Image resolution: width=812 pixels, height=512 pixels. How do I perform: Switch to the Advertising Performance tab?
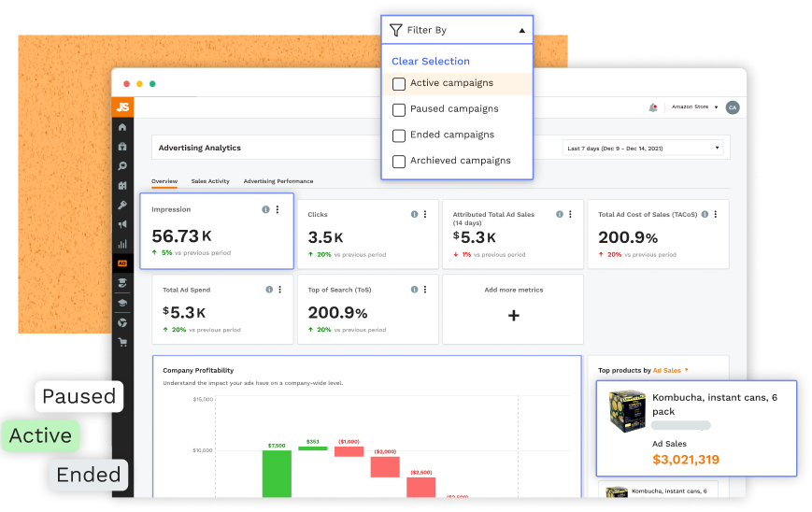coord(278,181)
